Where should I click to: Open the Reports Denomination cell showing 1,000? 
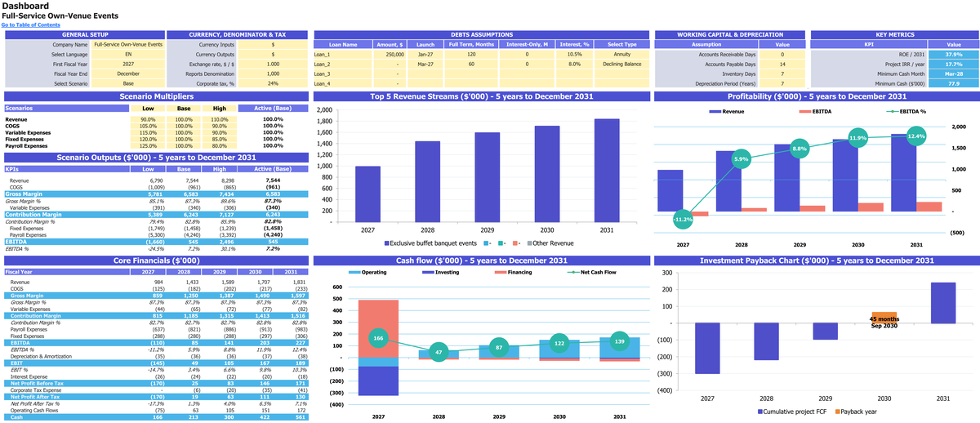273,73
